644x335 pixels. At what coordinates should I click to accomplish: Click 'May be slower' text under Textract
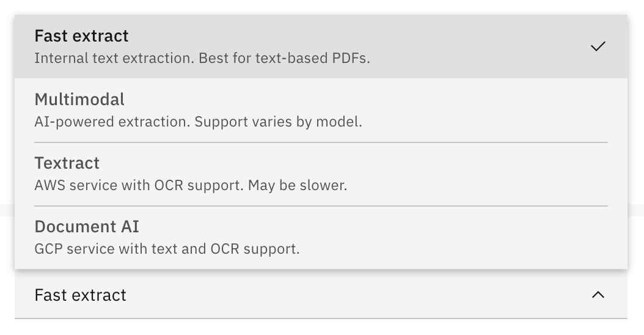[x=298, y=185]
